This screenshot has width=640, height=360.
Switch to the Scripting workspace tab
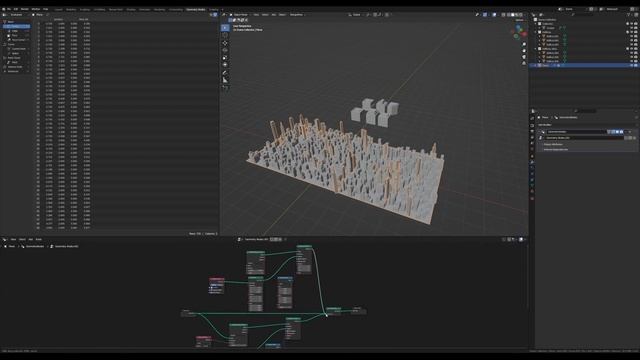tap(213, 9)
